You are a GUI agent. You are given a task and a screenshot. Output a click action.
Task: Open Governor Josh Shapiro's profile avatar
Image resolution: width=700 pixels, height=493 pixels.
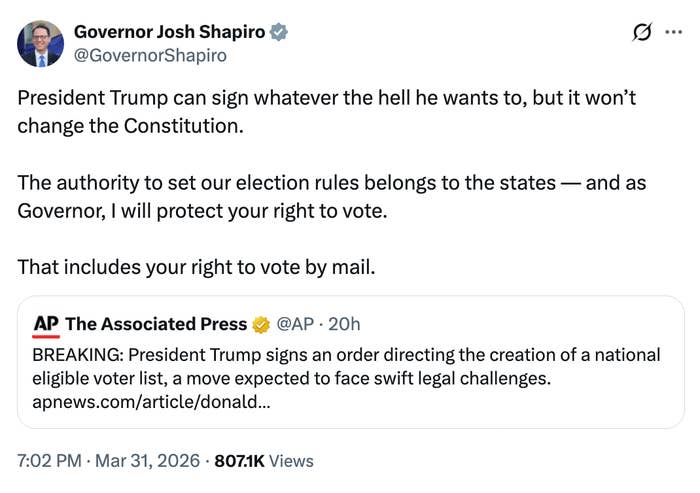pyautogui.click(x=40, y=44)
